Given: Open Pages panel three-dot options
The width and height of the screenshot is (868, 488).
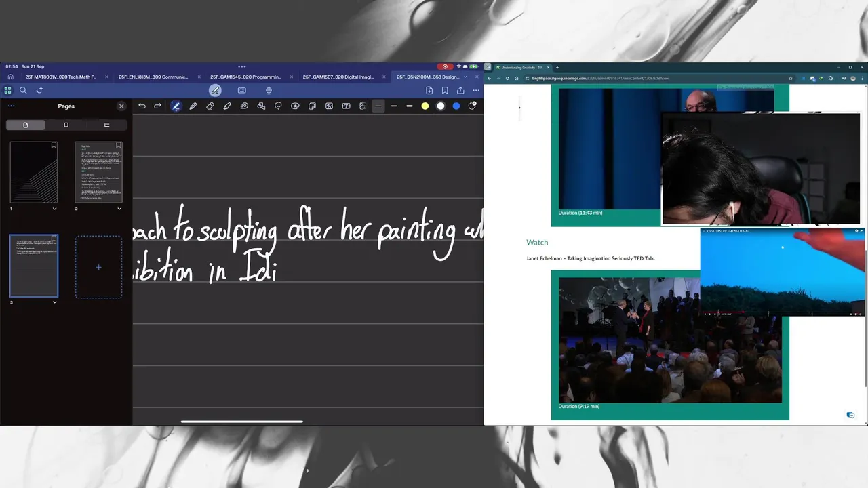Looking at the screenshot, I should pos(11,106).
